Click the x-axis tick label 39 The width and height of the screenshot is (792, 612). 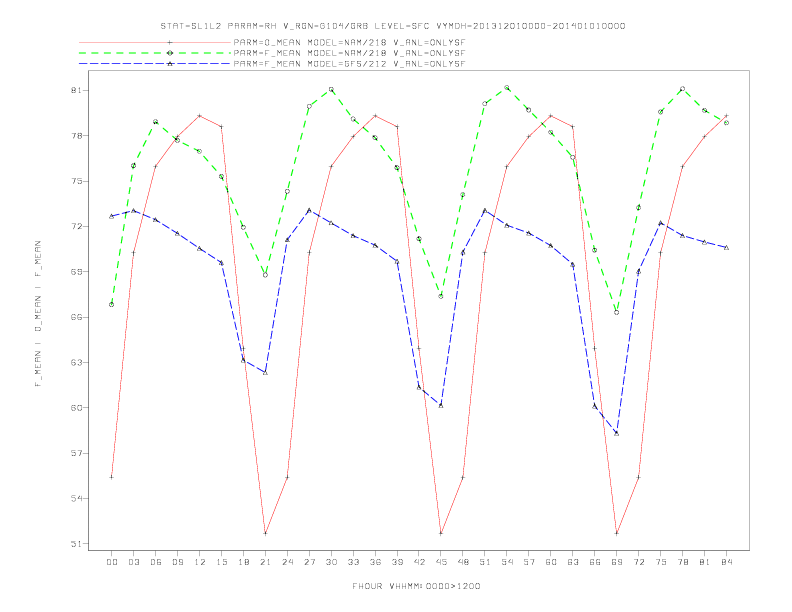[397, 562]
